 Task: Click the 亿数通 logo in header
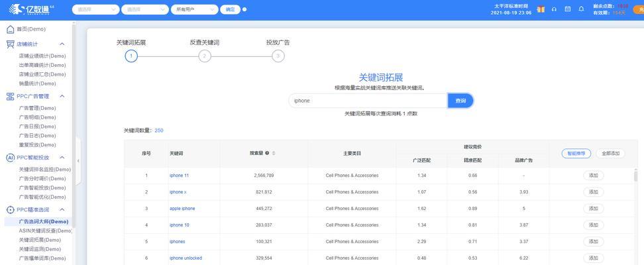tap(32, 9)
